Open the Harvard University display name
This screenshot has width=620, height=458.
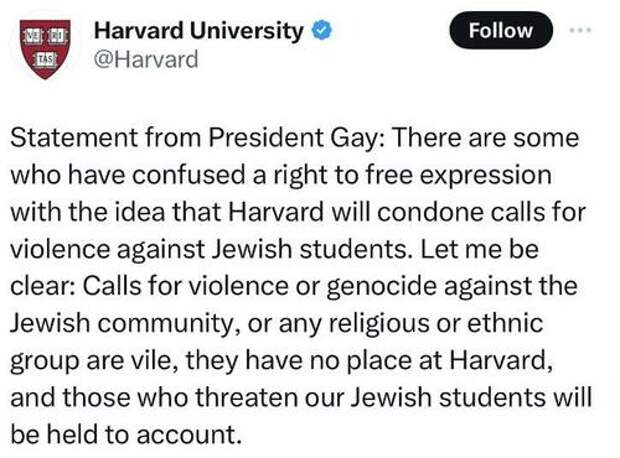(198, 31)
